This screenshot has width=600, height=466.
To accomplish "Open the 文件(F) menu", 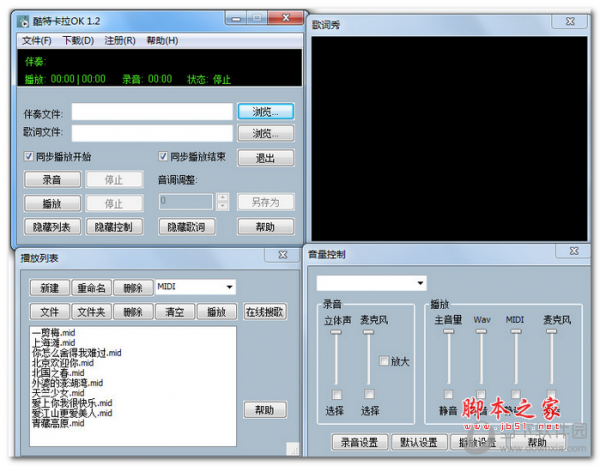I will tap(37, 41).
